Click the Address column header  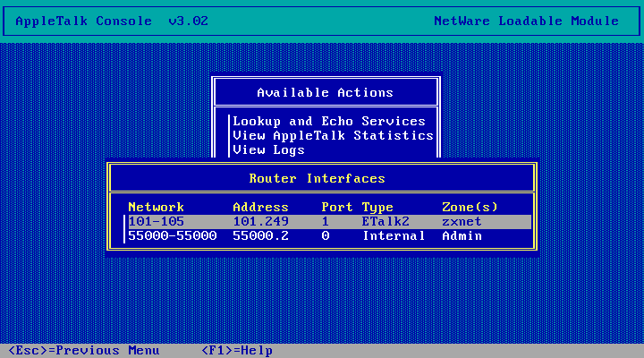click(x=260, y=207)
